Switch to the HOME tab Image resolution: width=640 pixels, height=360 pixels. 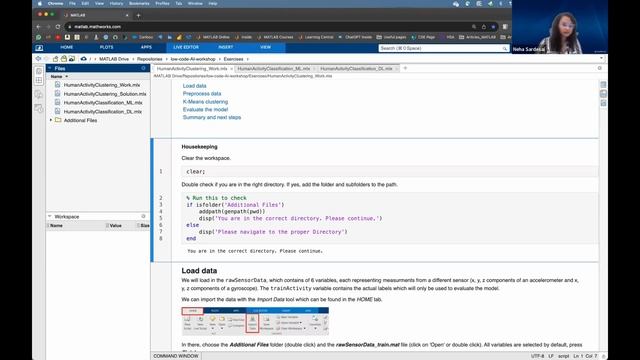[x=67, y=47]
